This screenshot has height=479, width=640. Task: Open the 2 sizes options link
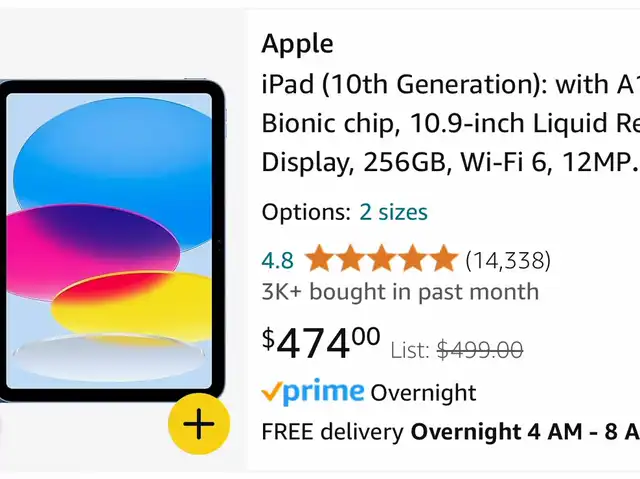click(393, 212)
